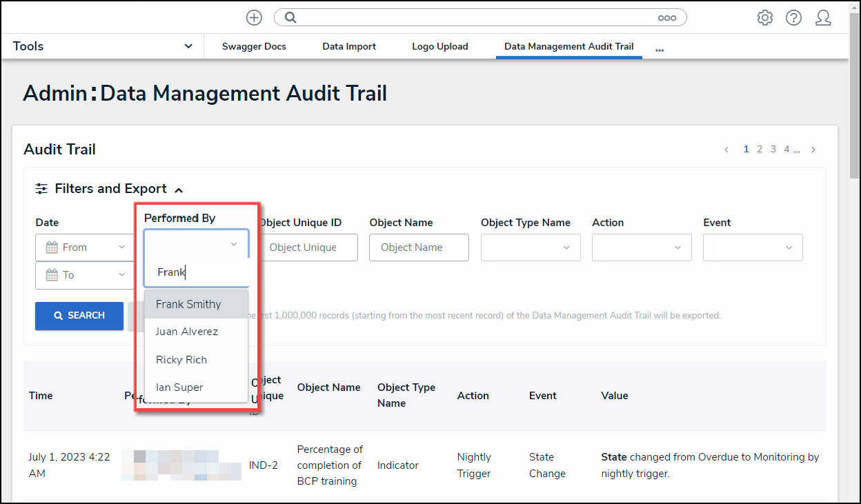The height and width of the screenshot is (504, 861).
Task: Open the Data Import tab
Action: 349,46
